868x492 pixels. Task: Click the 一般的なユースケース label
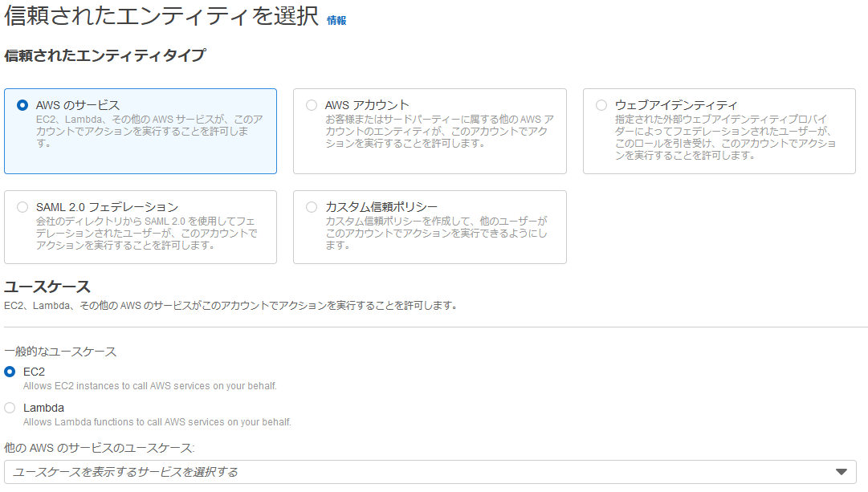(60, 352)
